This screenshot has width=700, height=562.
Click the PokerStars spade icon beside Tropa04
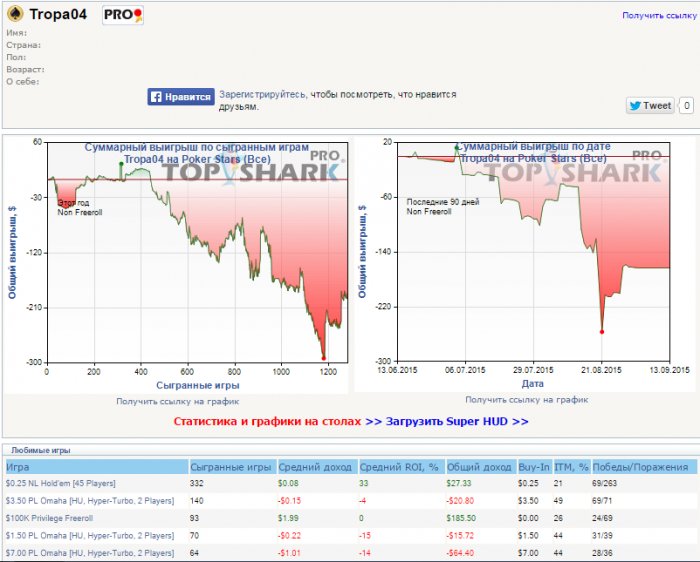click(16, 13)
